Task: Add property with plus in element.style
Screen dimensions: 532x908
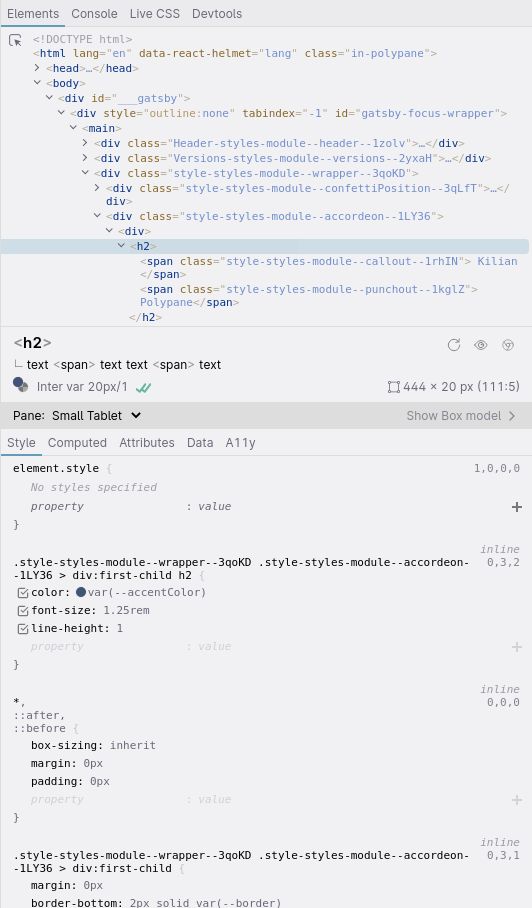Action: (517, 507)
